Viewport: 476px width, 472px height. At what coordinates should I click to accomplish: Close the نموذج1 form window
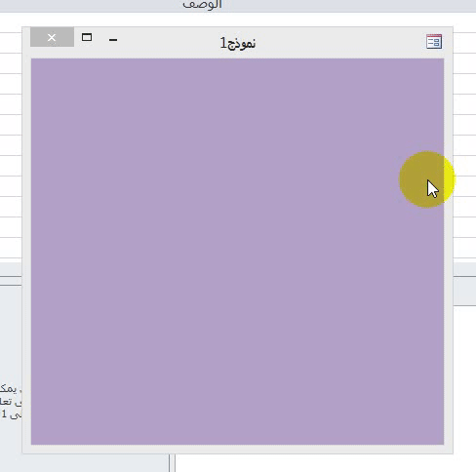tap(52, 37)
